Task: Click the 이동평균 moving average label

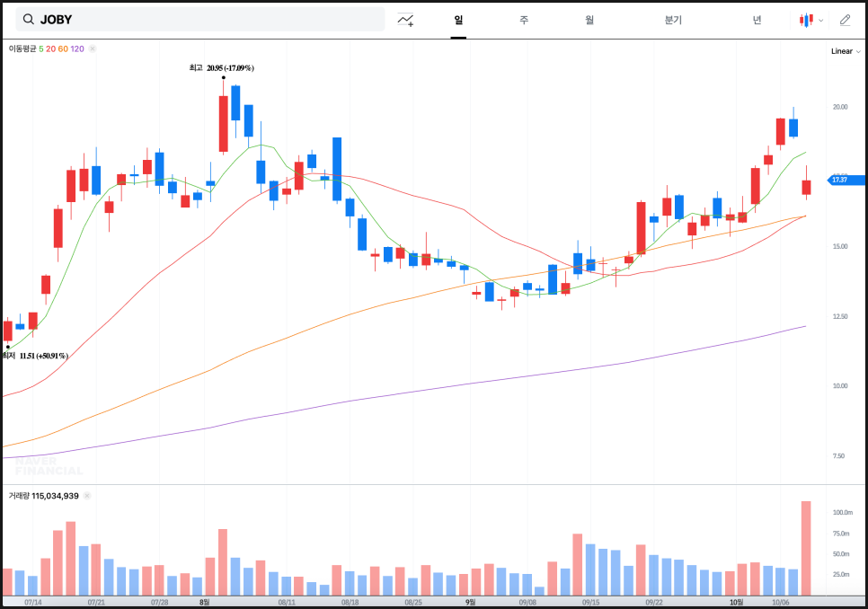Action: click(x=22, y=49)
